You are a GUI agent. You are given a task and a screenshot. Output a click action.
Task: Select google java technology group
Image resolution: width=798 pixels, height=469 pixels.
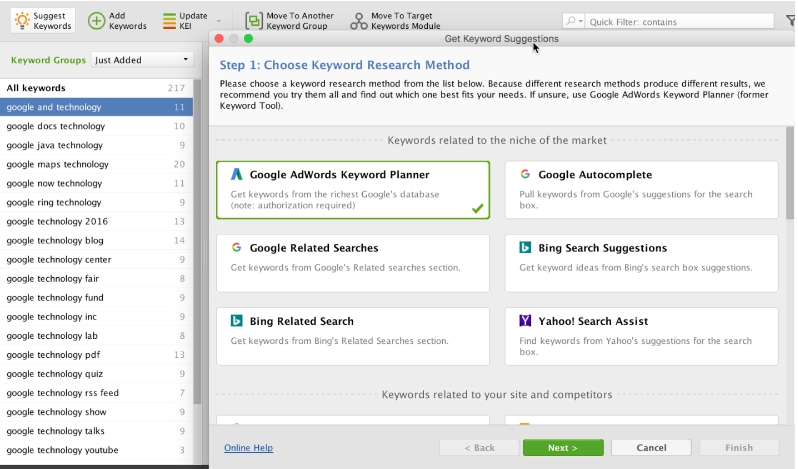tap(96, 145)
